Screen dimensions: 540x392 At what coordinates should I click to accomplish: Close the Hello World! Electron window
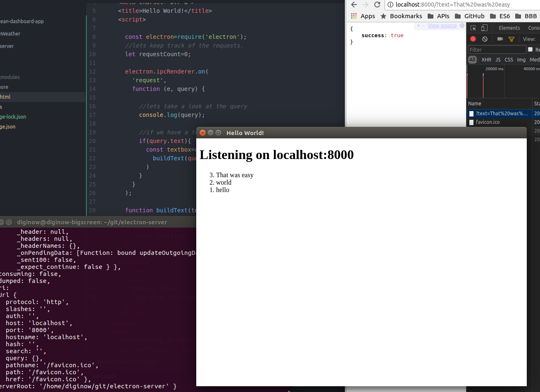click(x=202, y=133)
